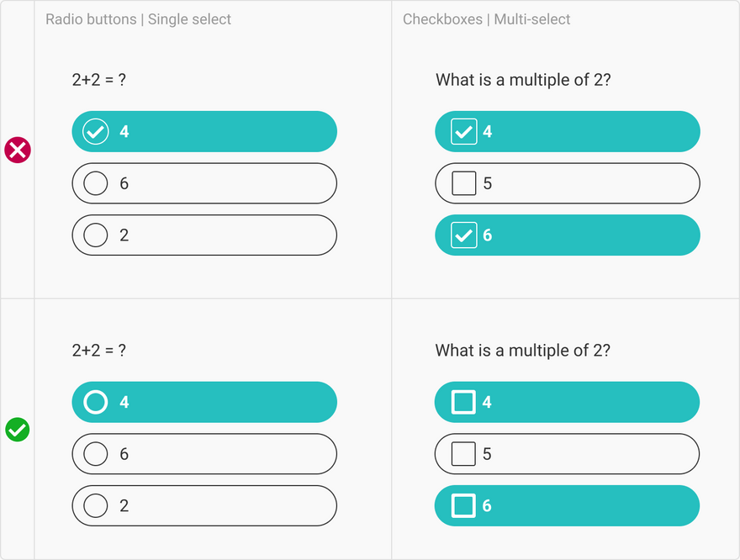740x560 pixels.
Task: Click bottom 'What is a multiple of 2?' text
Action: [x=522, y=351]
